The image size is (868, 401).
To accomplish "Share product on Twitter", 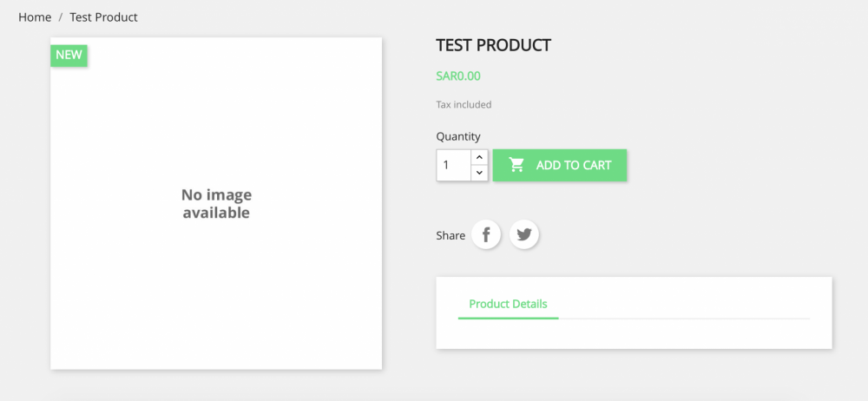I will (524, 234).
